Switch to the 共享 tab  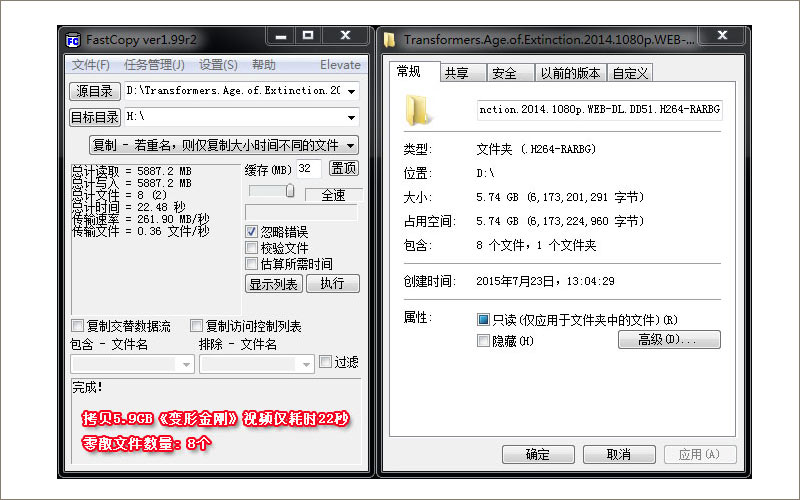(457, 73)
